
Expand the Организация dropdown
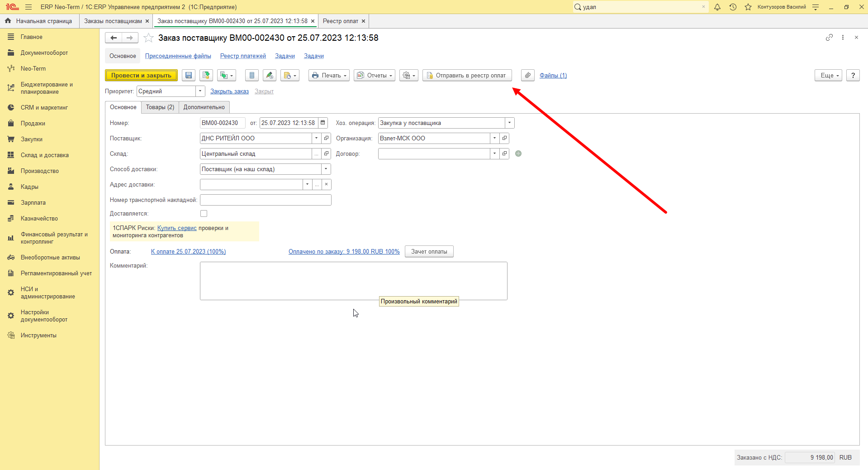point(495,138)
